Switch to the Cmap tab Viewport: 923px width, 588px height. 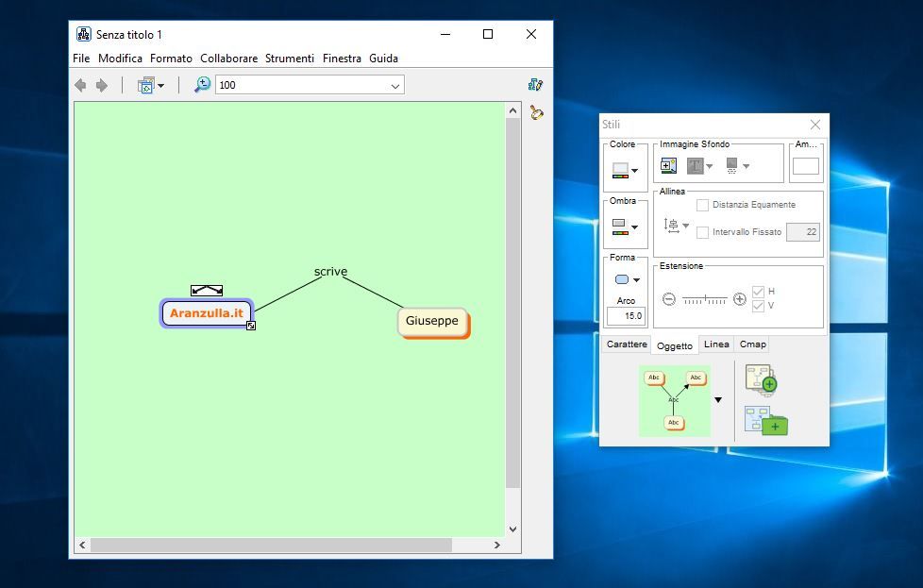(753, 344)
